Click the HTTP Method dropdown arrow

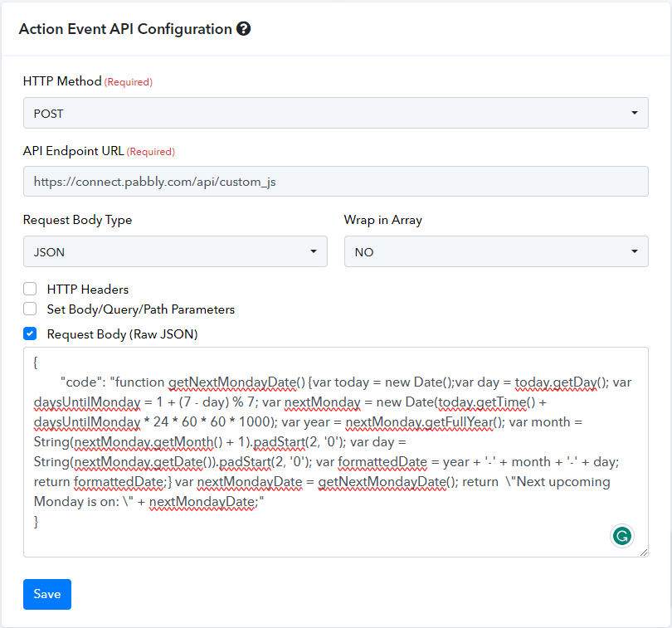tap(635, 113)
